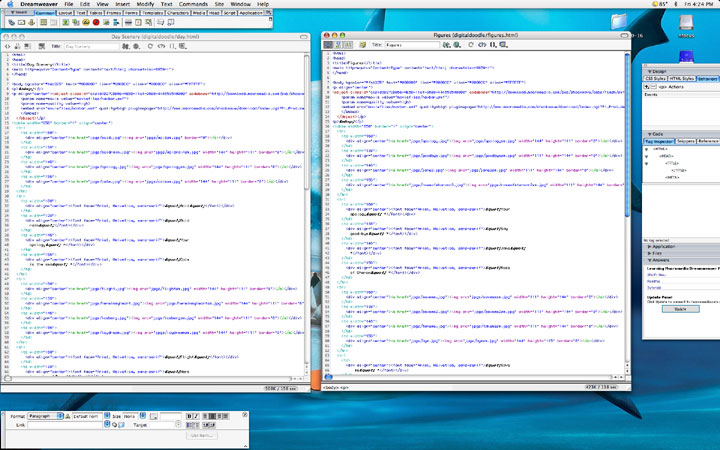The image size is (720, 450).
Task: Click browse folder icon next to Link field
Action: pyautogui.click(x=122, y=424)
